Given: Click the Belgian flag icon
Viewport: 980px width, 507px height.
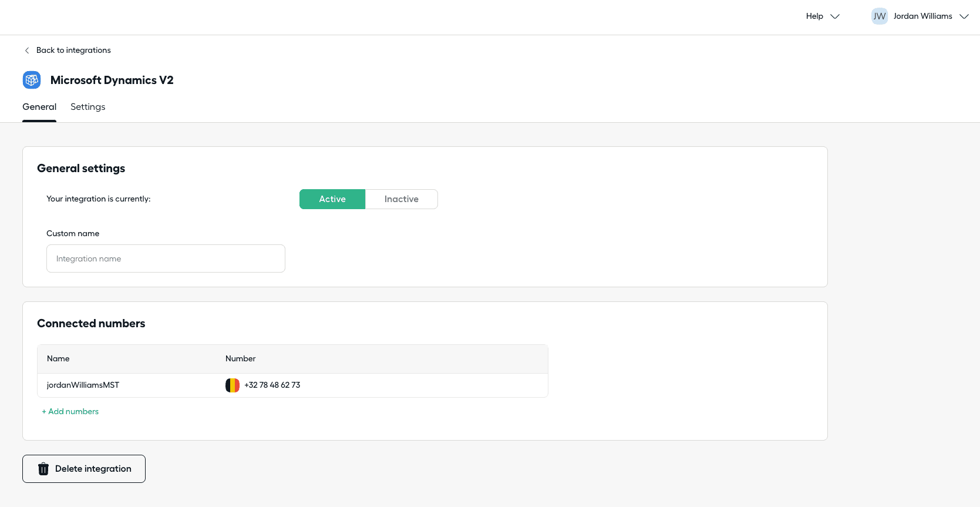Looking at the screenshot, I should point(233,385).
